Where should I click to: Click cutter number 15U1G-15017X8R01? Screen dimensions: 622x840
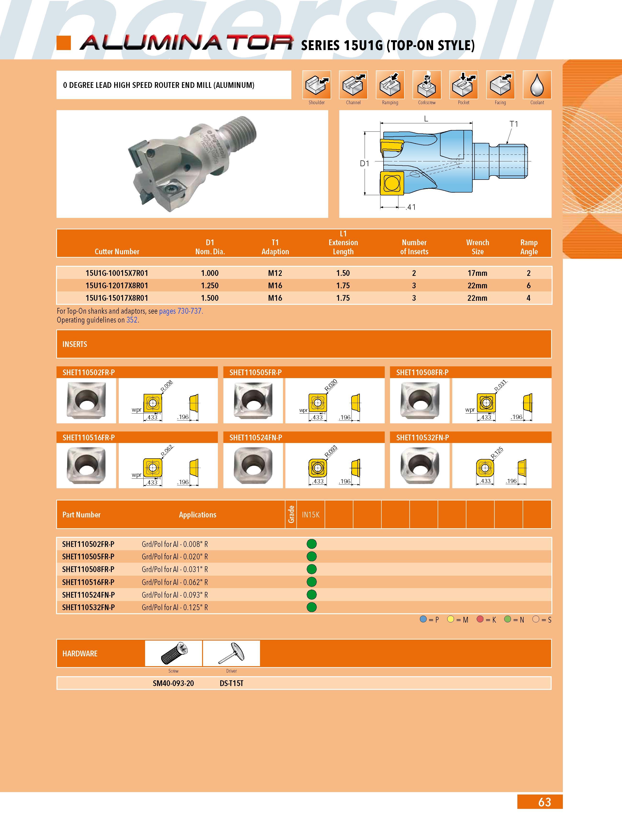coord(117,298)
